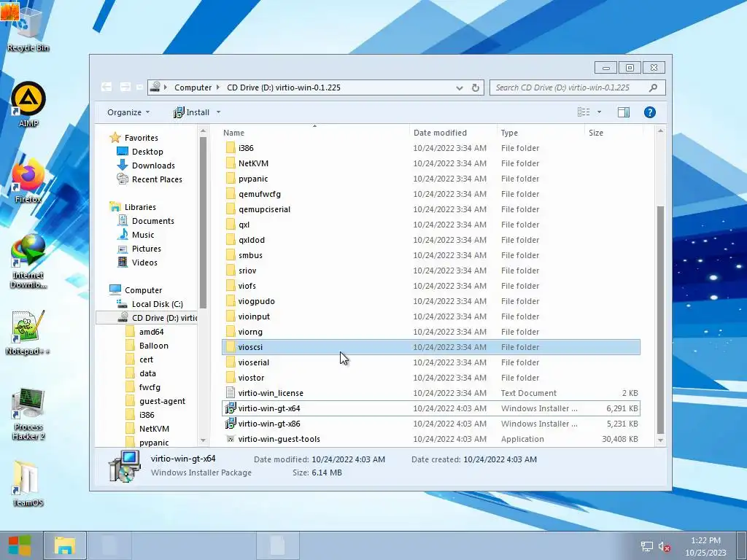Select the vioserial folder row
Viewport: 747px width, 560px height.
(x=430, y=362)
